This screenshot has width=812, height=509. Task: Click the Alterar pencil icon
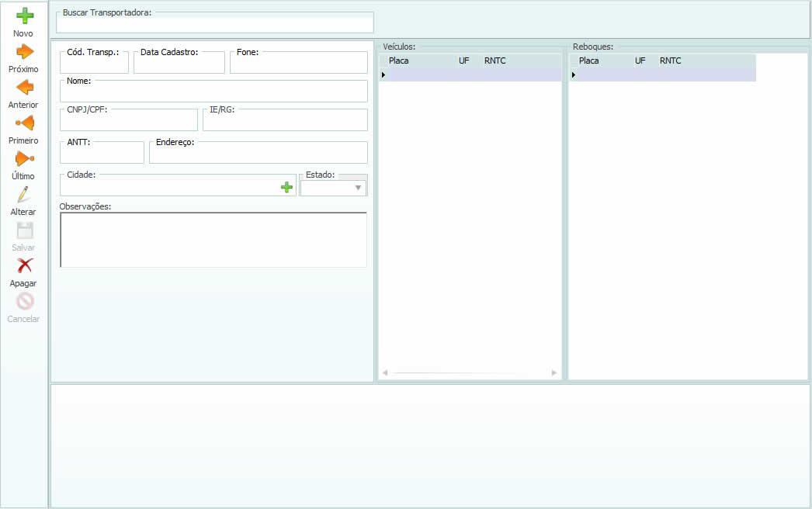24,195
